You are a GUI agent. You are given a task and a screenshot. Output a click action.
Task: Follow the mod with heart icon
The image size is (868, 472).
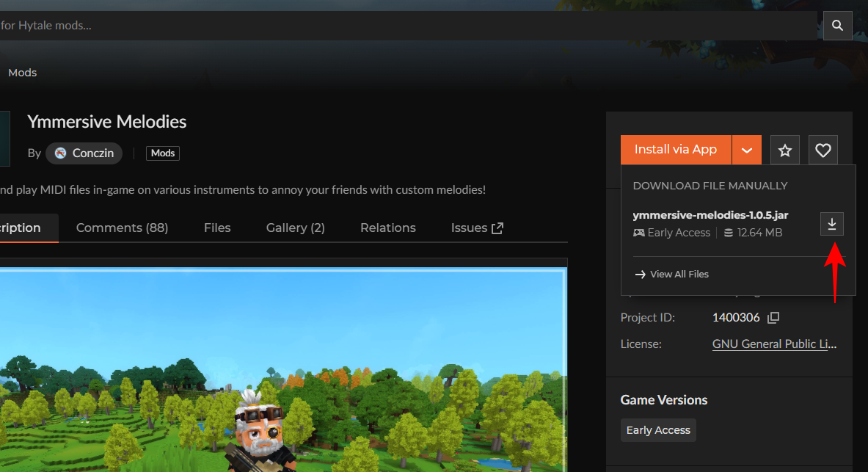(823, 150)
